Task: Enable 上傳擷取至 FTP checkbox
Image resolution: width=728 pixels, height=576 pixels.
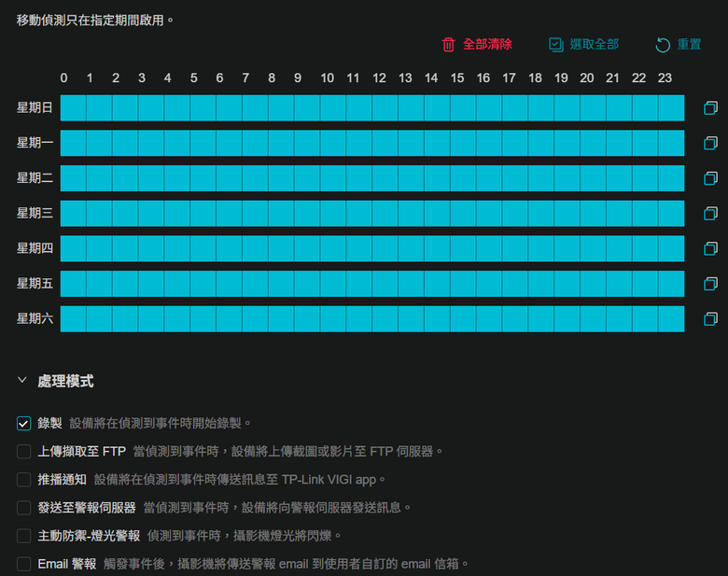Action: [x=23, y=451]
